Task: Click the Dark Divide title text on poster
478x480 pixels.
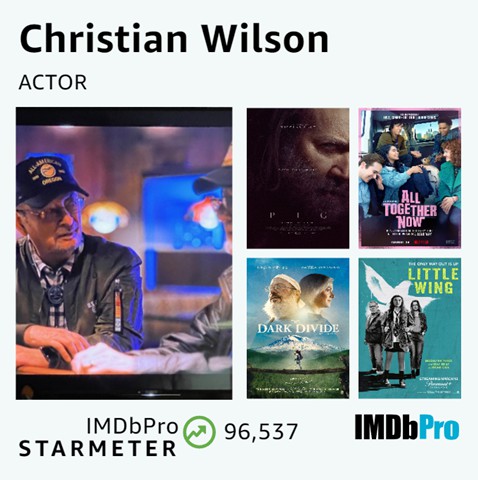Action: [298, 328]
